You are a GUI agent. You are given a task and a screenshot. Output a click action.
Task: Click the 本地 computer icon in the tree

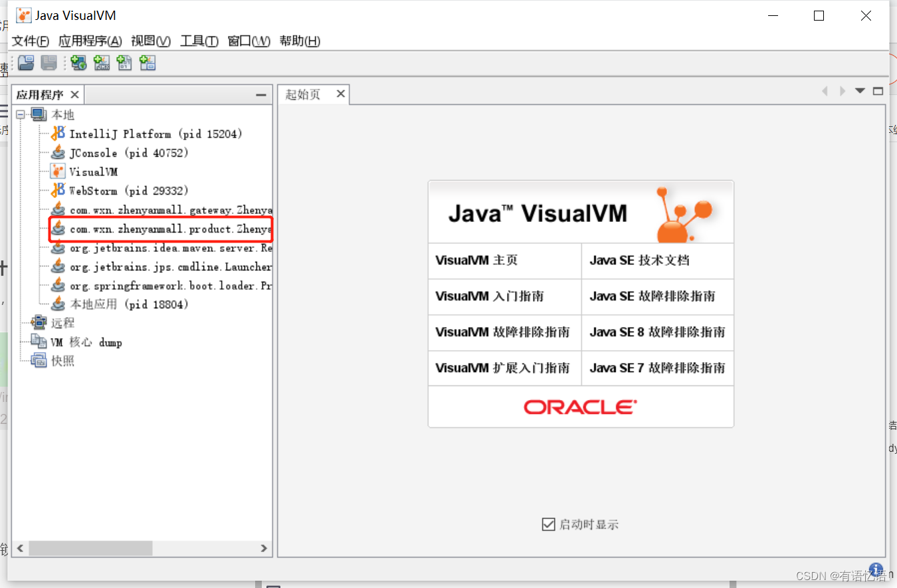39,115
